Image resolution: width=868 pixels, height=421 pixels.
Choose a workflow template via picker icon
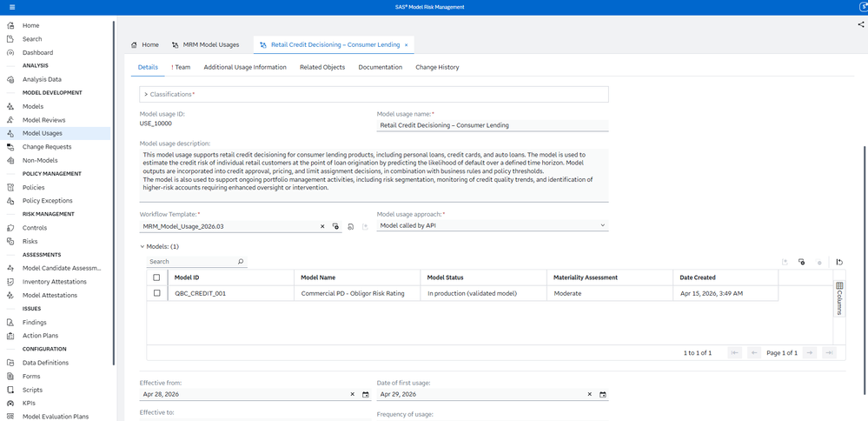(x=335, y=226)
